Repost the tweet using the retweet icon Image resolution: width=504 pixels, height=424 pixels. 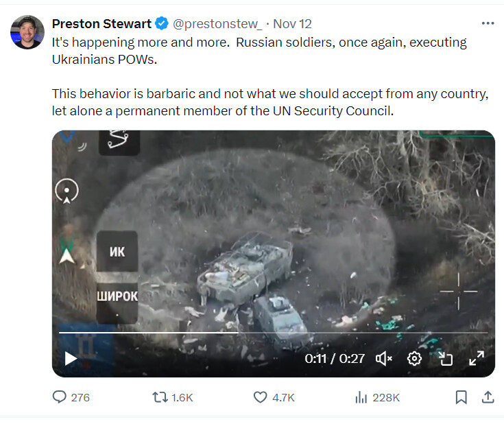click(160, 397)
